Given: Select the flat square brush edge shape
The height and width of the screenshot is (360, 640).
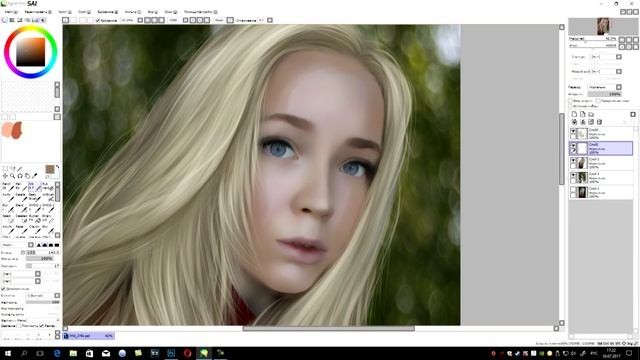Looking at the screenshot, I should 57,245.
